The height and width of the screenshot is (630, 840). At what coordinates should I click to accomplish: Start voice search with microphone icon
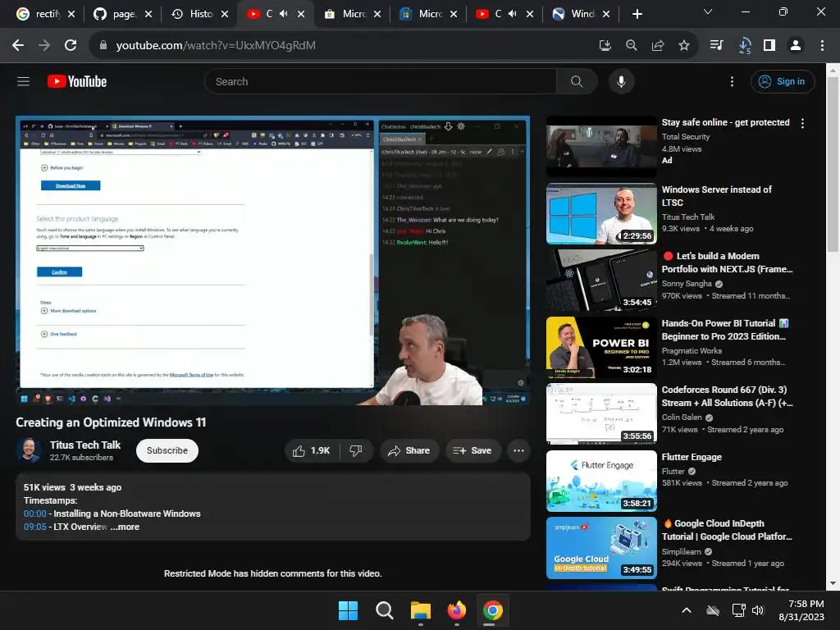[621, 81]
